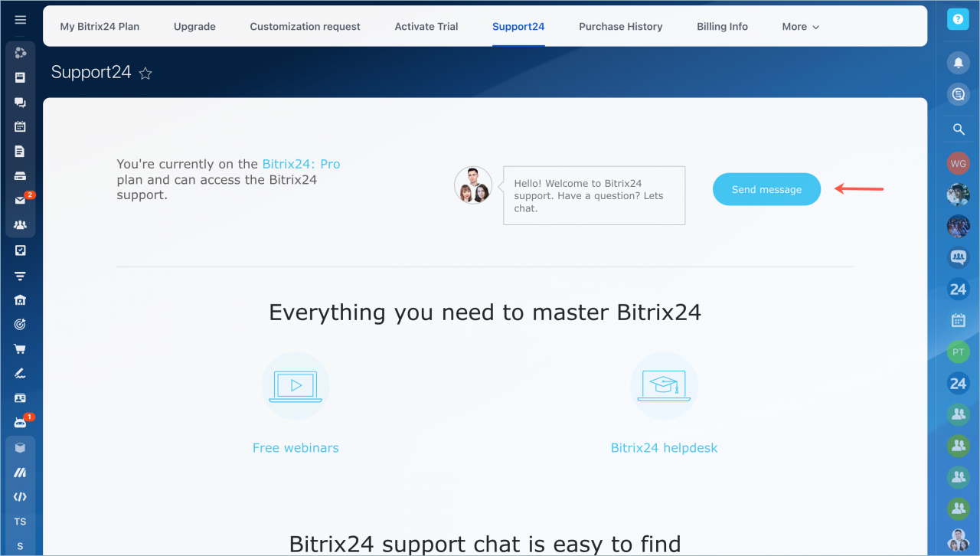The image size is (980, 556).
Task: Open the group chat bubble icon in right panel
Action: (x=958, y=257)
